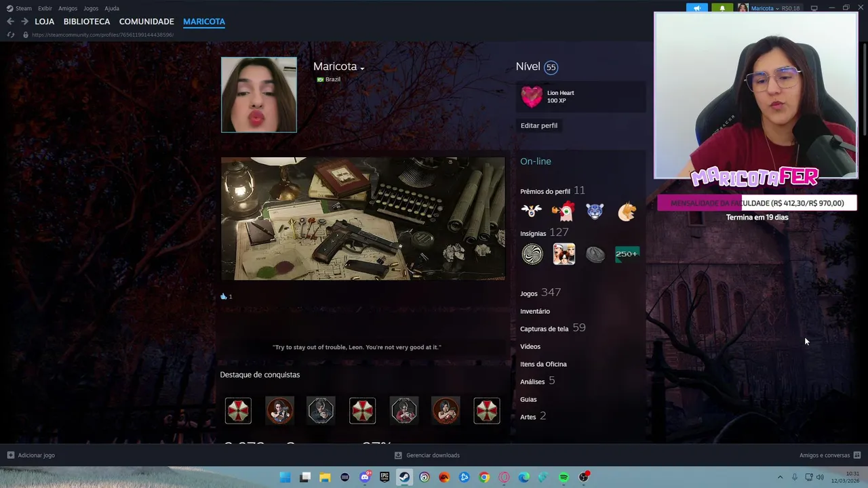Open the Artes link
The width and height of the screenshot is (868, 488).
tap(528, 417)
